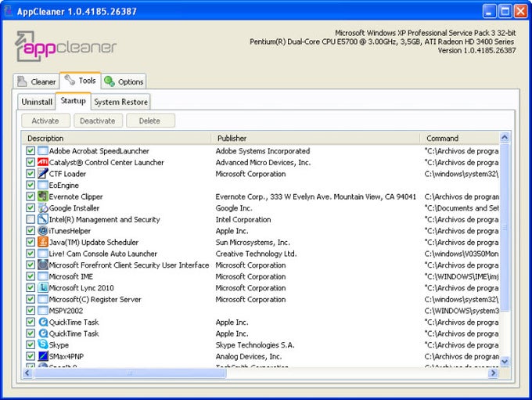Select the Startup sub-tab
This screenshot has width=532, height=400.
(x=74, y=101)
